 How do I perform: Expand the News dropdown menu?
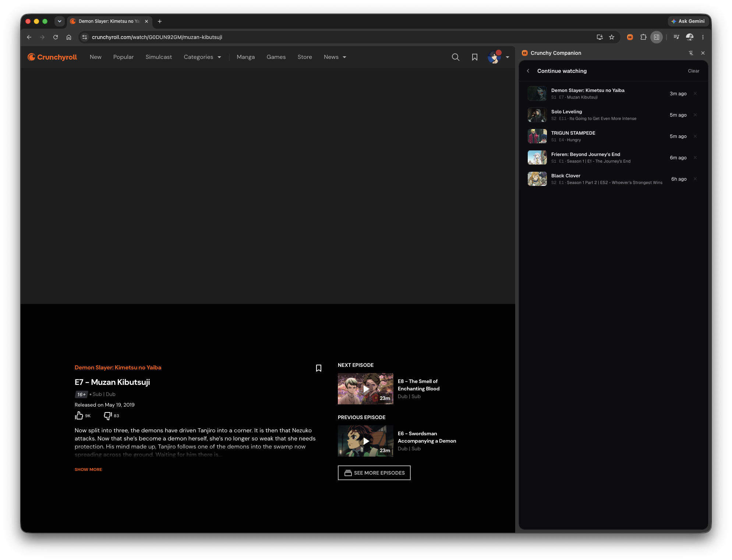click(335, 57)
